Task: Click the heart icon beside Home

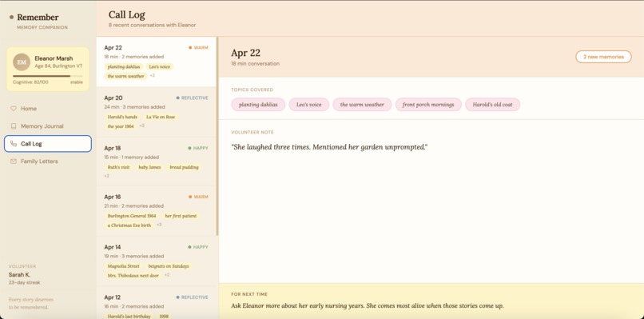Action: [14, 109]
